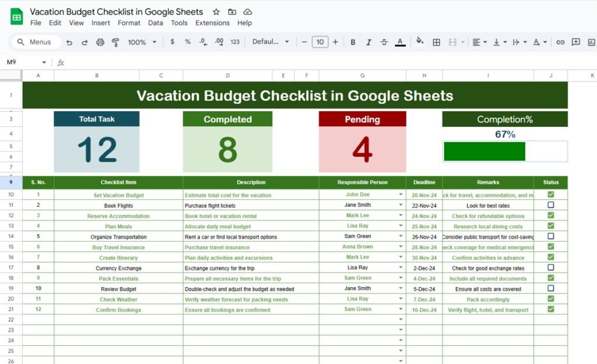Screen dimensions: 597x364
Task: Open the Borders tool
Action: pos(436,42)
